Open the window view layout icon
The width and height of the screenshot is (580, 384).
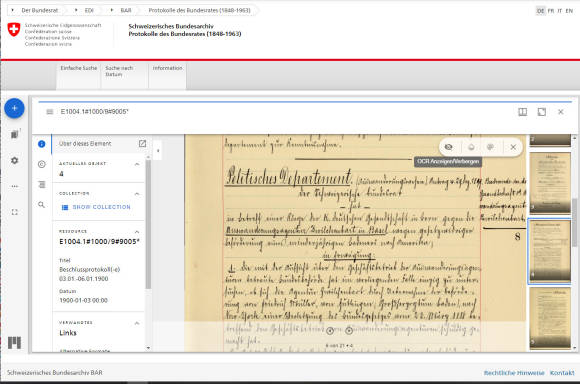522,112
